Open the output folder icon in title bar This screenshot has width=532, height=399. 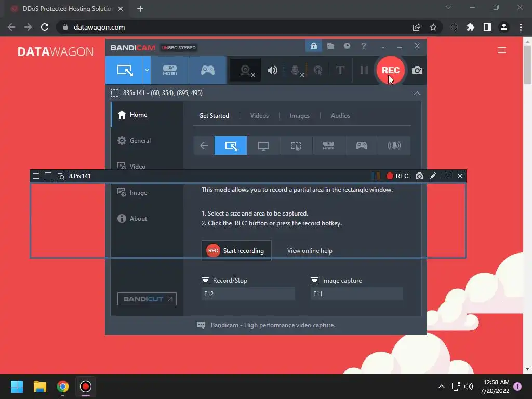pos(330,46)
